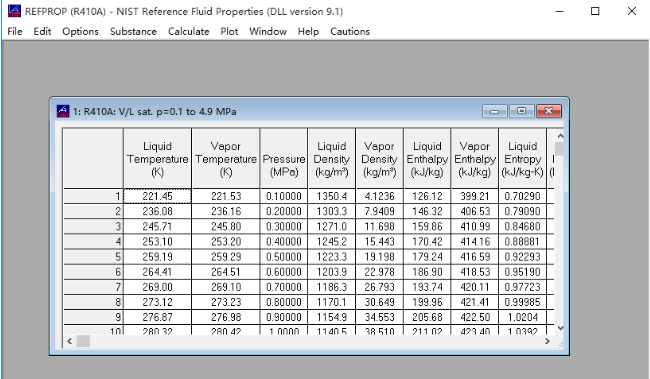650x379 pixels.
Task: Close the main REFPROP window
Action: 632,11
